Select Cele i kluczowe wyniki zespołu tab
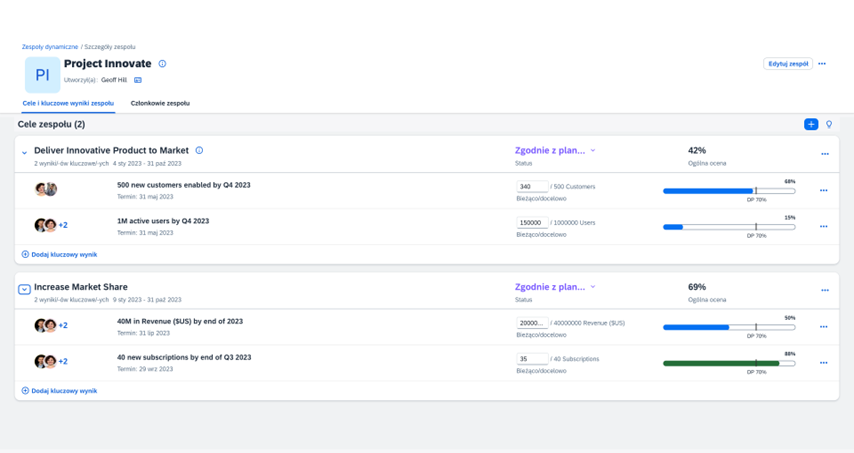The height and width of the screenshot is (453, 854). tap(68, 103)
